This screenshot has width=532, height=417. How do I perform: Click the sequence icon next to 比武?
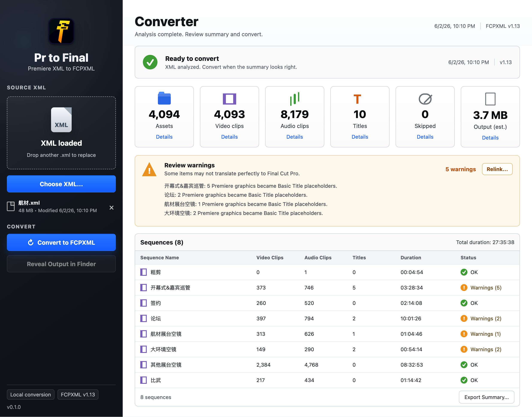[x=144, y=380]
